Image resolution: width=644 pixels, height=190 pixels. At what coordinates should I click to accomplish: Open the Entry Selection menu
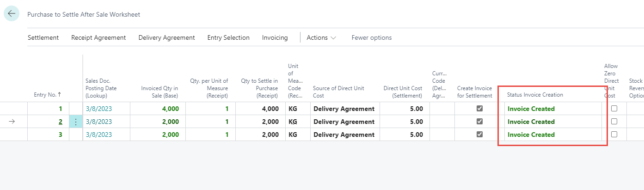point(228,37)
